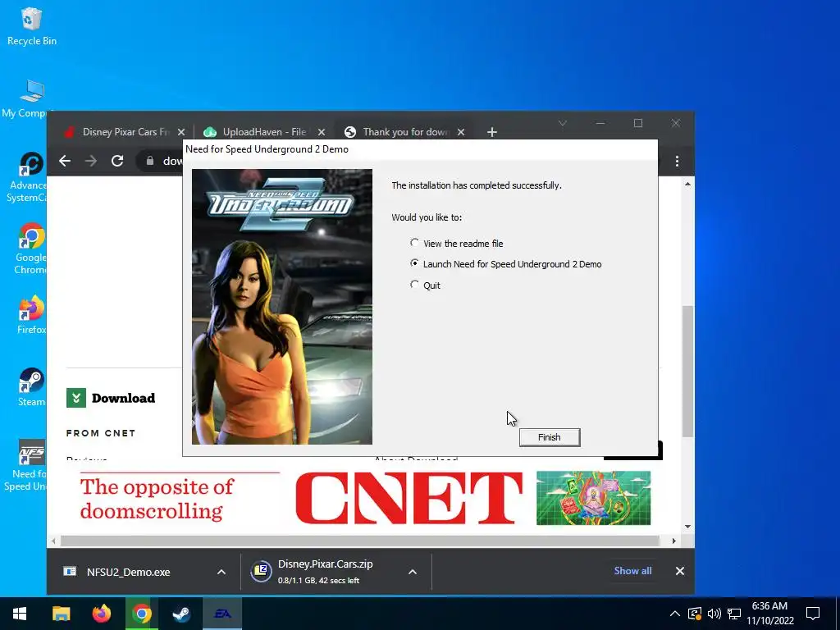Open NFSU2_Demo.exe from downloads bar
This screenshot has height=630, width=840.
point(129,572)
